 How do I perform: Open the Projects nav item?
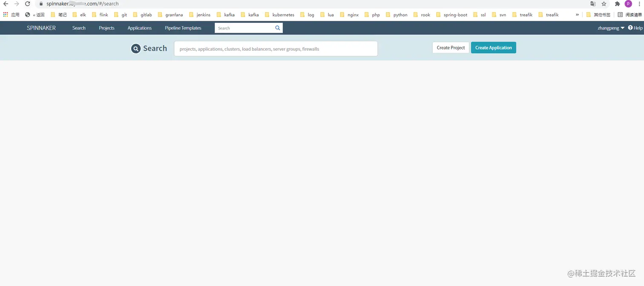pos(106,28)
